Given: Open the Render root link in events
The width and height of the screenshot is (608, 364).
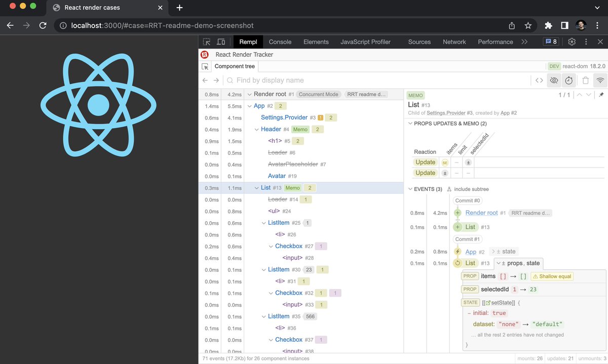Looking at the screenshot, I should tap(481, 213).
